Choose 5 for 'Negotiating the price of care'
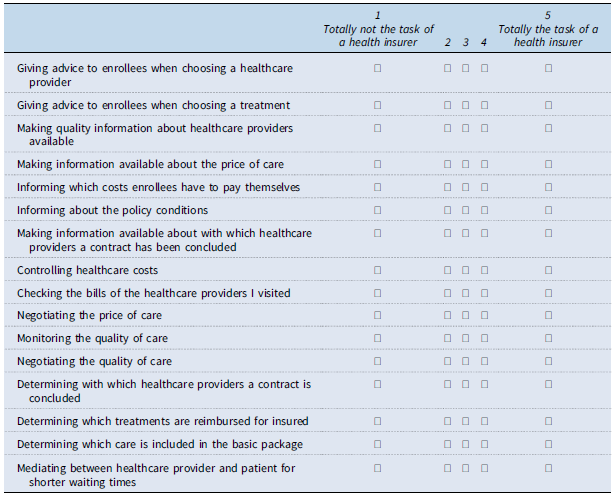This screenshot has height=495, width=614. coord(548,315)
